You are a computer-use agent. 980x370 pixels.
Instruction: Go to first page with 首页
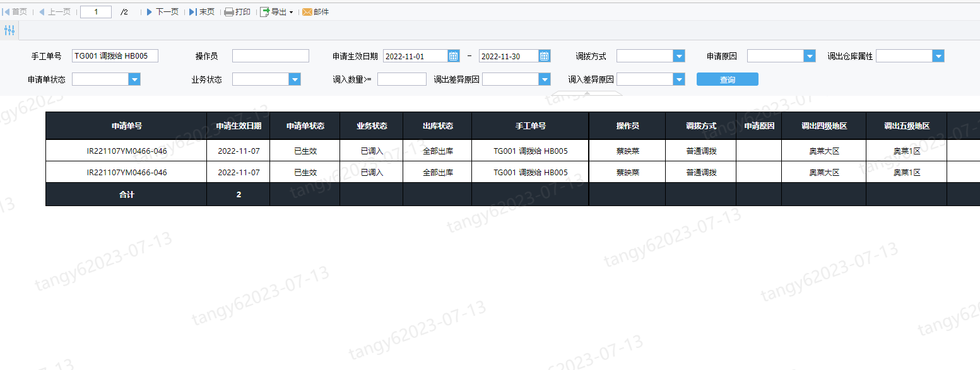point(15,12)
